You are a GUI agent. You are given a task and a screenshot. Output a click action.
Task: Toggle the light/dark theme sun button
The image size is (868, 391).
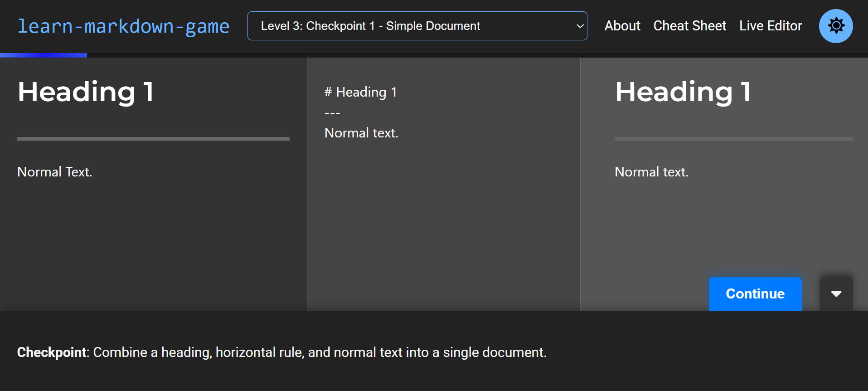pyautogui.click(x=835, y=26)
